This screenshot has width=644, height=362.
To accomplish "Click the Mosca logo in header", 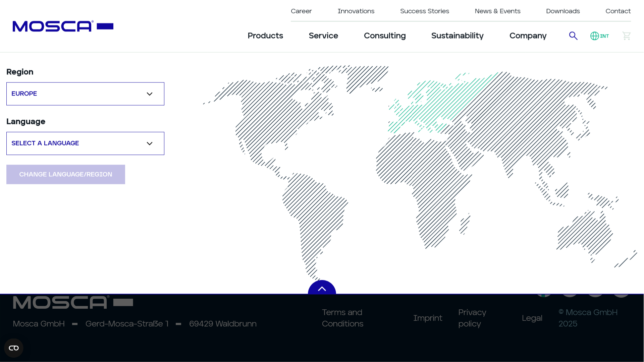I will 63,26.
